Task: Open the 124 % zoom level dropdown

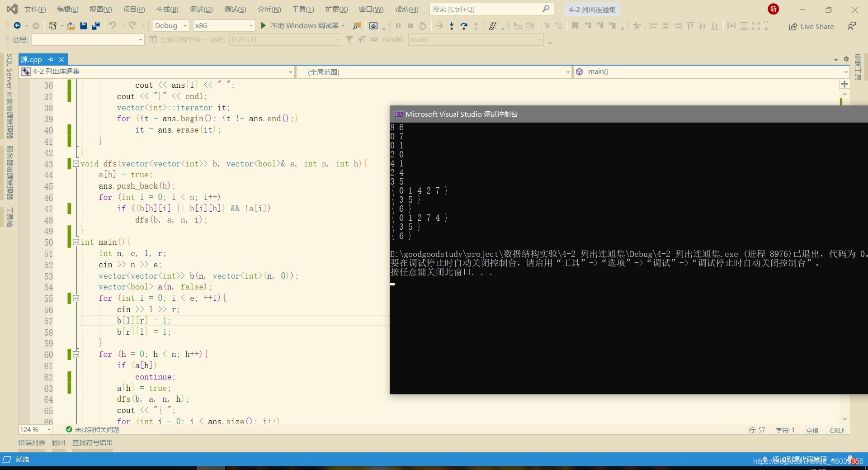Action: pyautogui.click(x=35, y=429)
